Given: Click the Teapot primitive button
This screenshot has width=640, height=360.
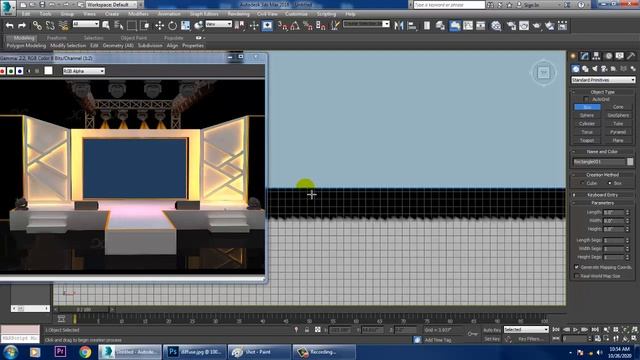Looking at the screenshot, I should click(x=587, y=140).
